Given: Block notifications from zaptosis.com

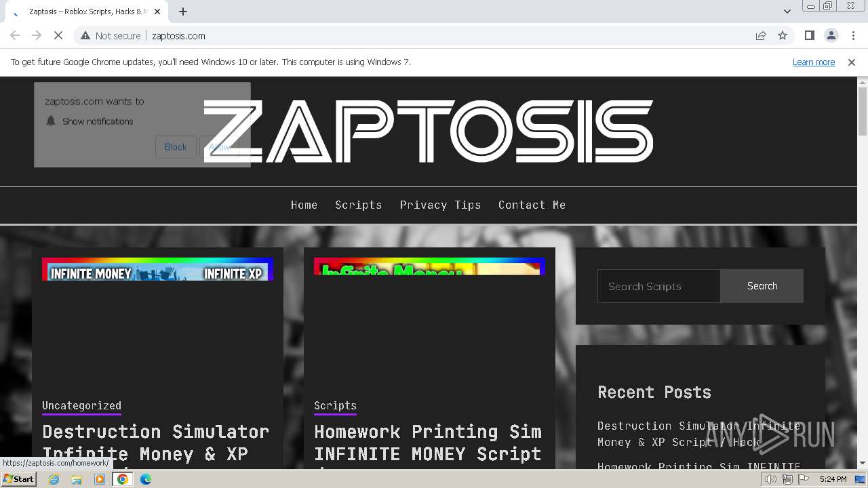Looking at the screenshot, I should pos(176,147).
